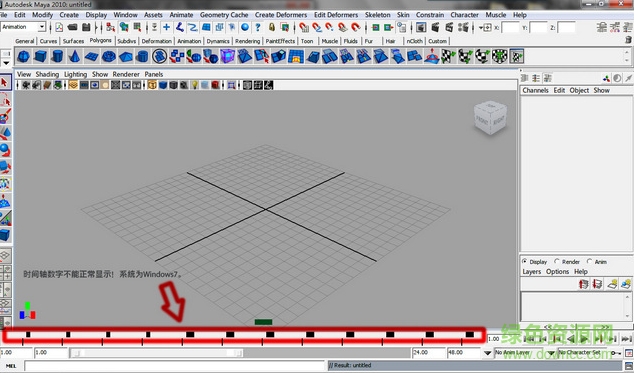Open the Channels menu in Channel Box
636x373 pixels.
tap(535, 90)
